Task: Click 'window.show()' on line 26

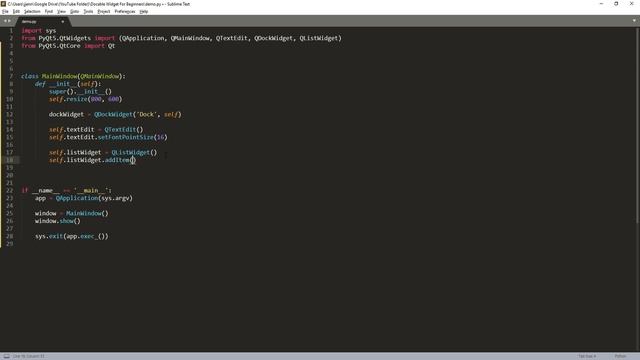Action: 58,221
